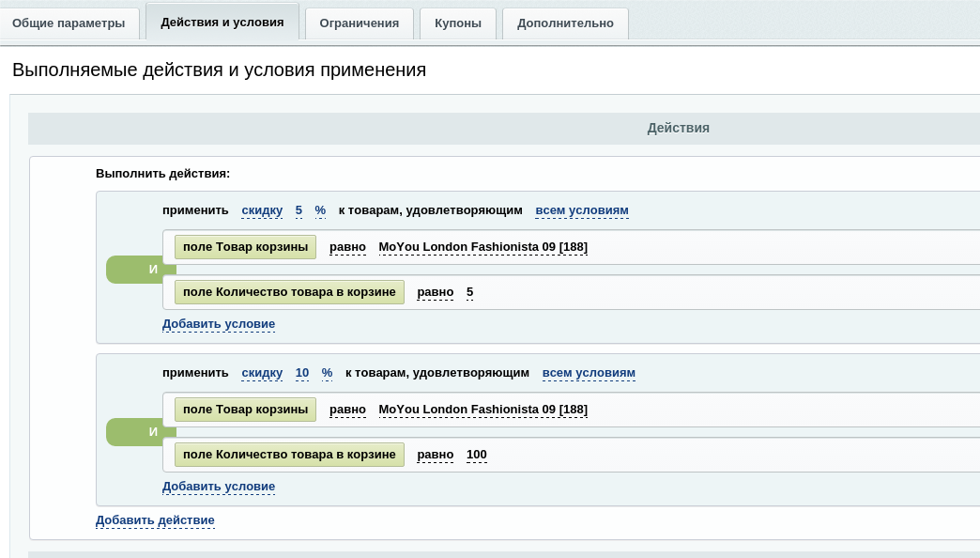Click Добавить условие under the 10% discount
Viewport: 980px width, 558px height.
[219, 487]
